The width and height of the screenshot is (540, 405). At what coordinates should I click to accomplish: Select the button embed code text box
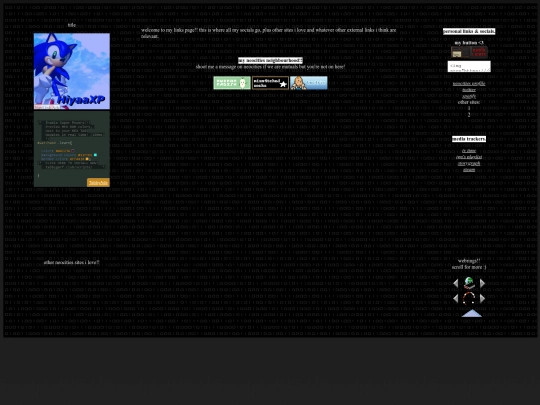tap(469, 66)
